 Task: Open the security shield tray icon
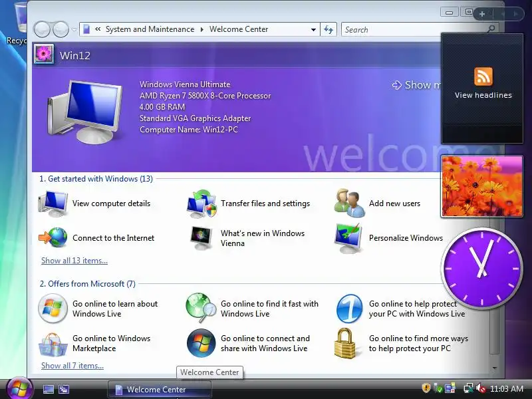(426, 388)
